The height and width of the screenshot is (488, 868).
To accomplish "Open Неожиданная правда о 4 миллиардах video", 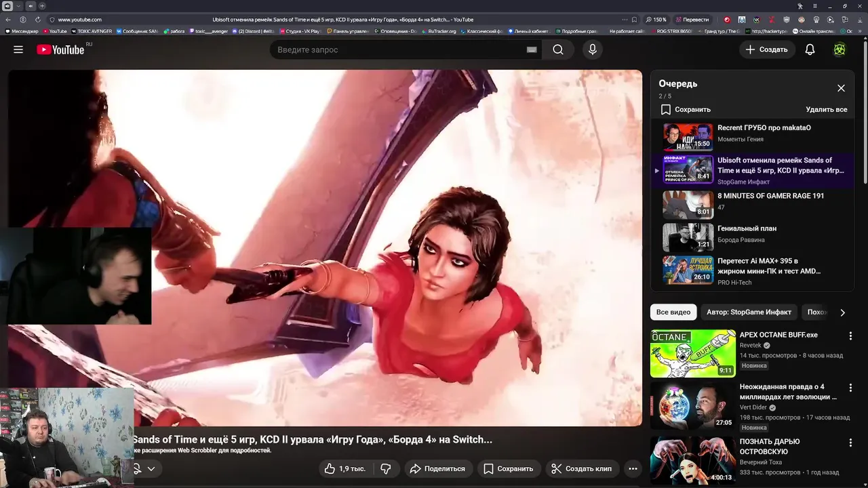I will coord(788,391).
